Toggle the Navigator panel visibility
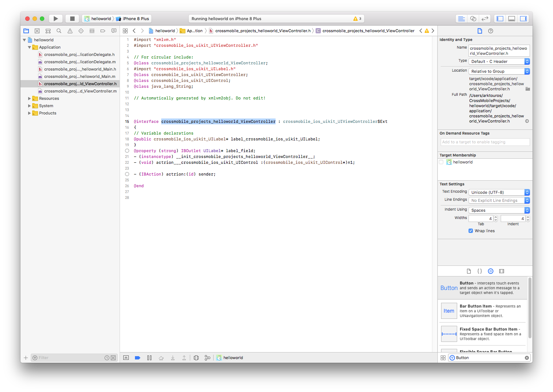The image size is (553, 392). click(500, 19)
